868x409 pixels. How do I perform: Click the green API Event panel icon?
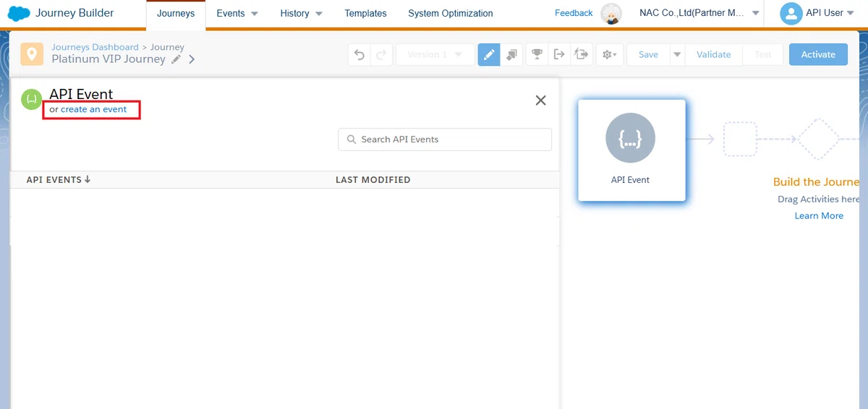tap(31, 100)
